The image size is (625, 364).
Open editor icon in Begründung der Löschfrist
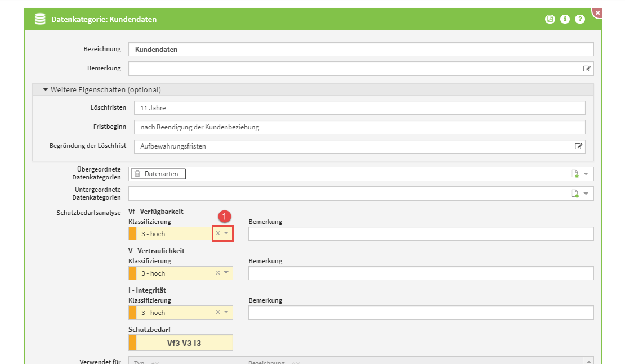(x=578, y=146)
